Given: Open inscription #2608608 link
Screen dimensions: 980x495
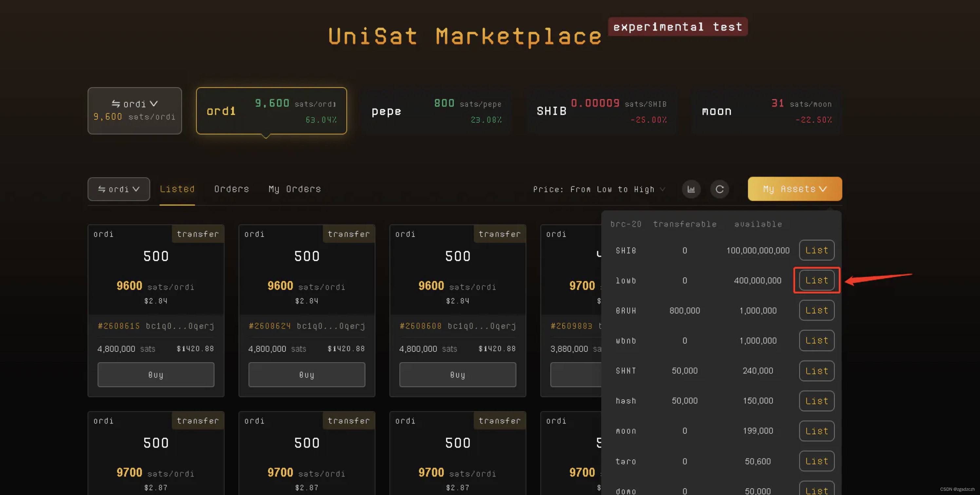Looking at the screenshot, I should coord(421,326).
